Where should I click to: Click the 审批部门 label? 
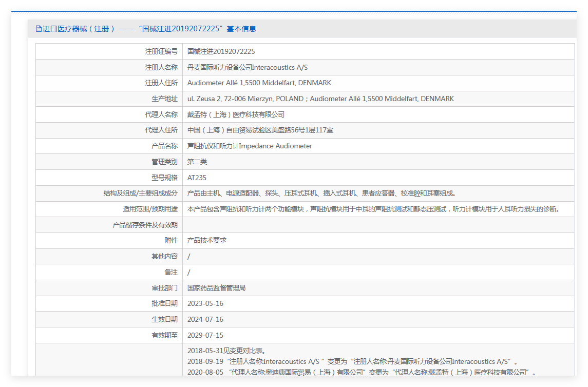click(165, 288)
